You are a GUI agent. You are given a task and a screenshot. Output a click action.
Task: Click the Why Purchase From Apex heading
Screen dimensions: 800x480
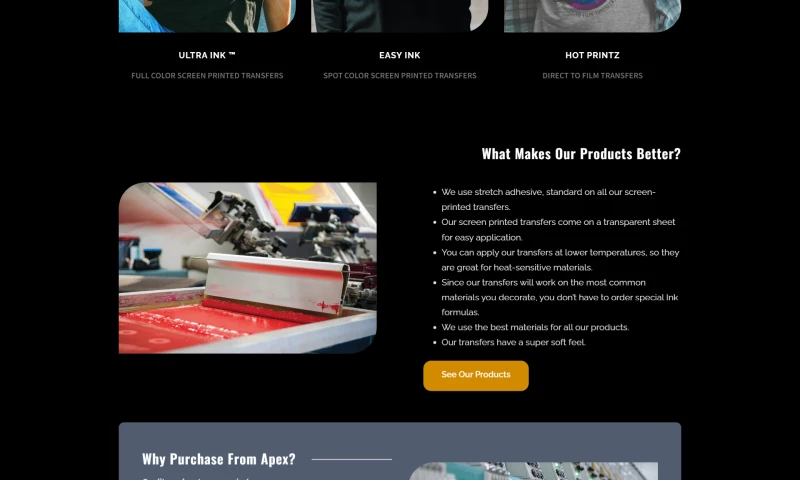point(218,459)
